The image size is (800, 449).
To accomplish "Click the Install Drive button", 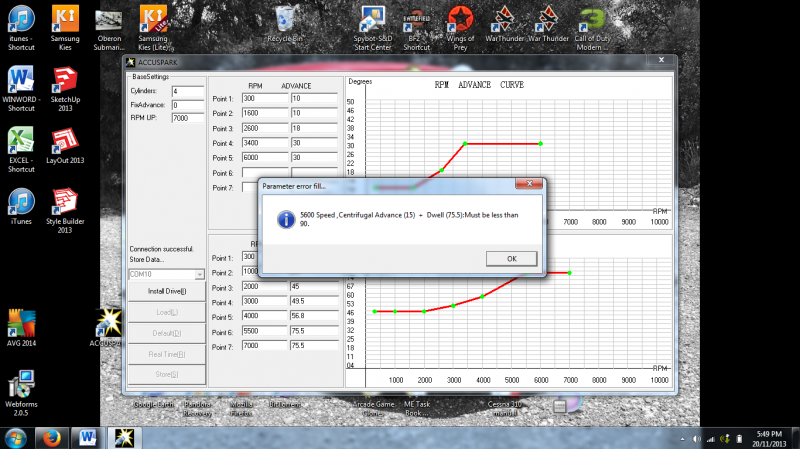I will 167,291.
